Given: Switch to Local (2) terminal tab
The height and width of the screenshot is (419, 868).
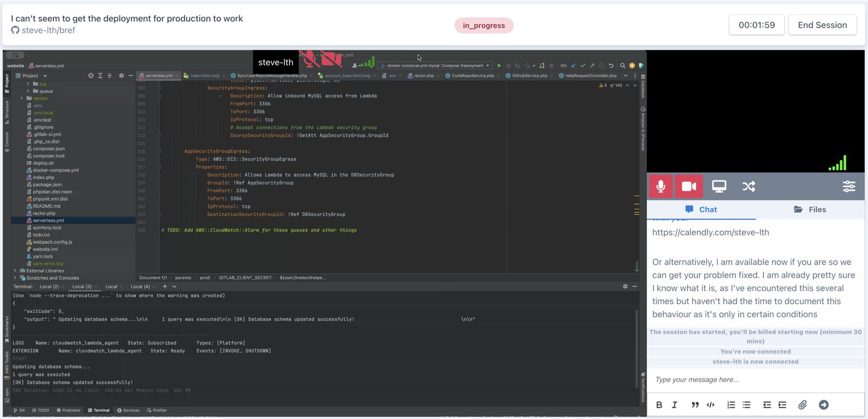Looking at the screenshot, I should click(x=50, y=287).
